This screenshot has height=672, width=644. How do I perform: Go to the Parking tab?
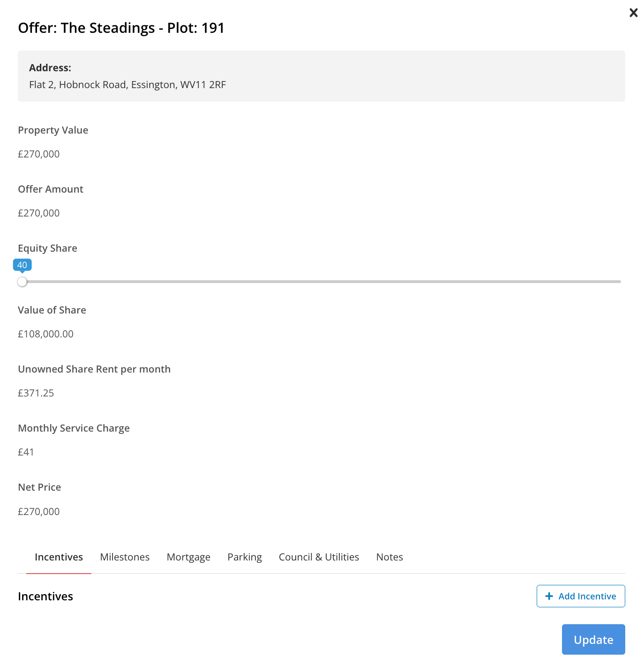click(244, 557)
